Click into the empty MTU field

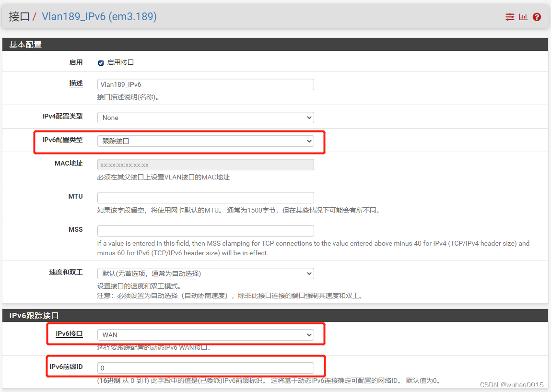(x=205, y=197)
